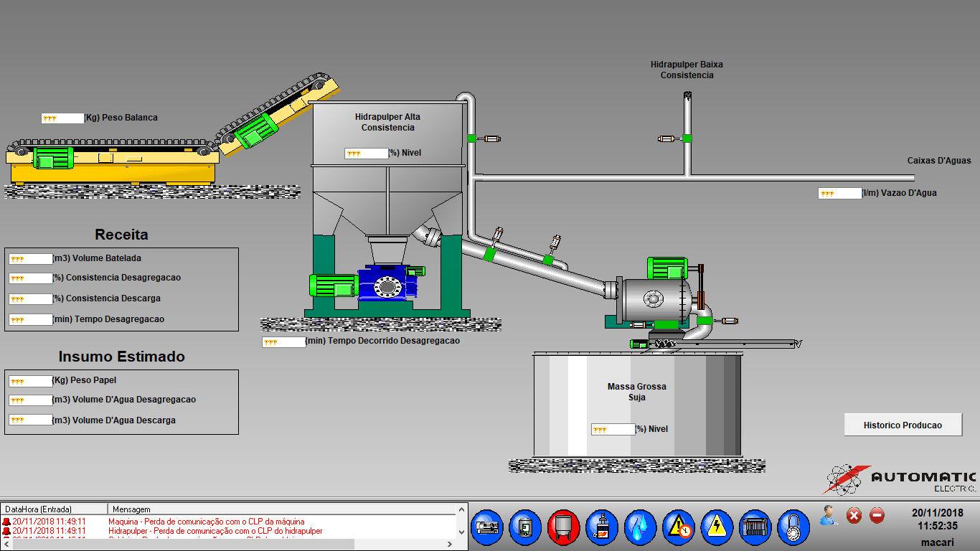Click the Mensagem column header
Screen dimensions: 980x551
pos(280,509)
